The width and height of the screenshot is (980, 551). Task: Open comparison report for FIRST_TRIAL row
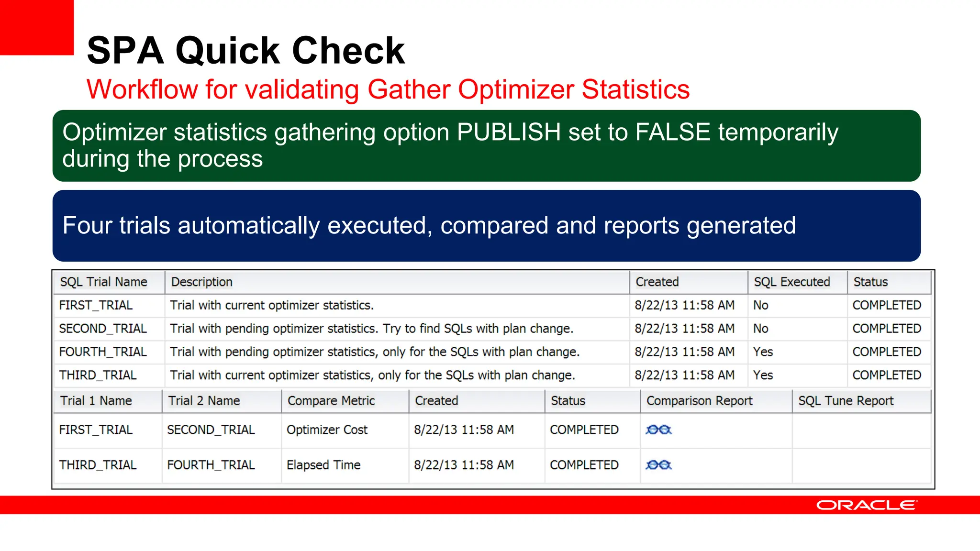point(658,430)
